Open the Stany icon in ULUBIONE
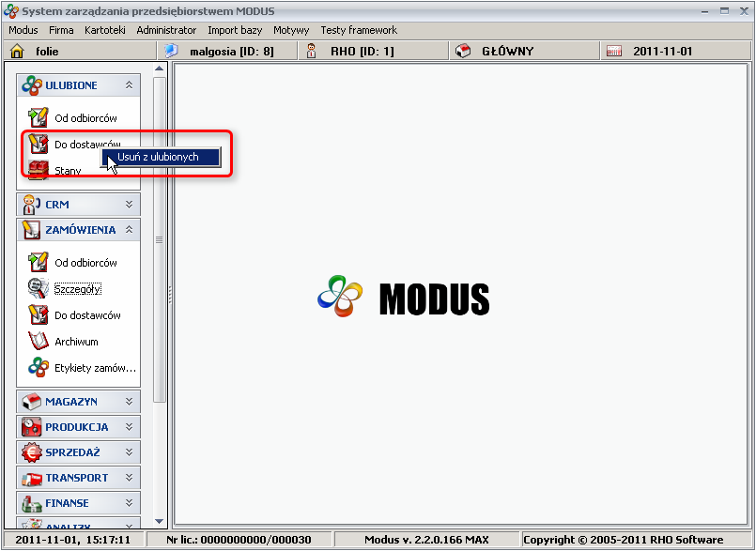Screen dimensions: 756x551 point(38,170)
